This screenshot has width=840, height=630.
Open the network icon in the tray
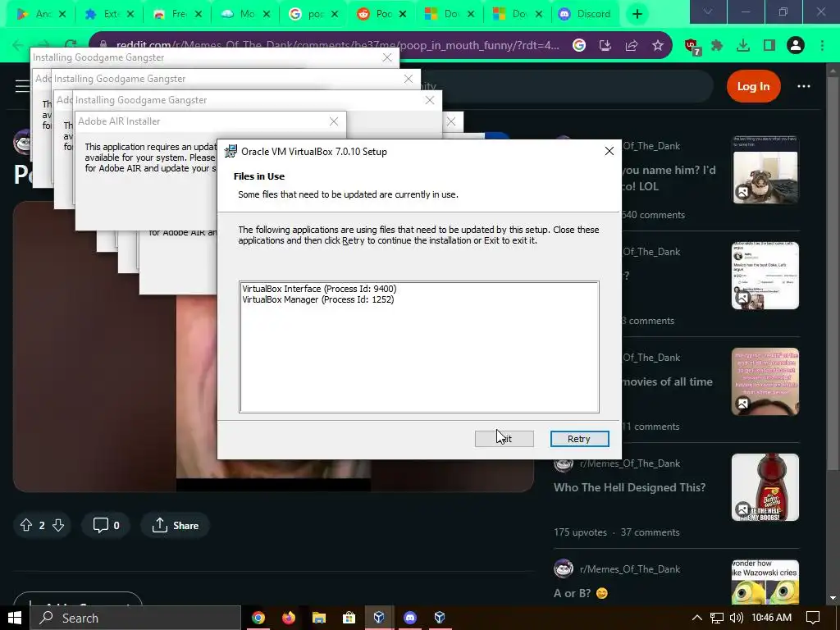(717, 618)
